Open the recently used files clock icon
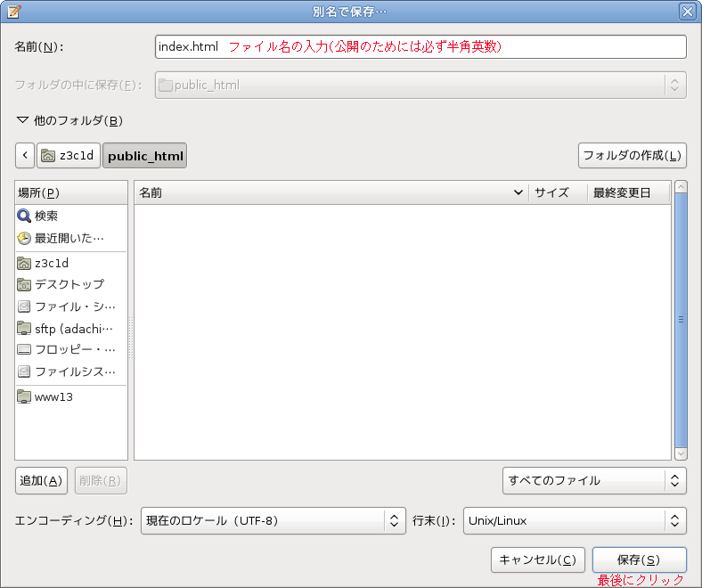The image size is (702, 588). click(24, 238)
